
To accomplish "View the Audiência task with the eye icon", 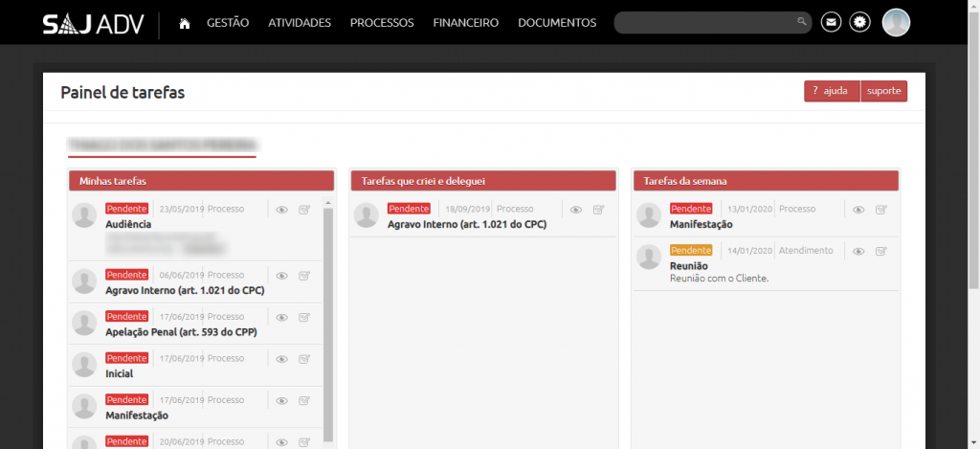I will click(x=282, y=210).
